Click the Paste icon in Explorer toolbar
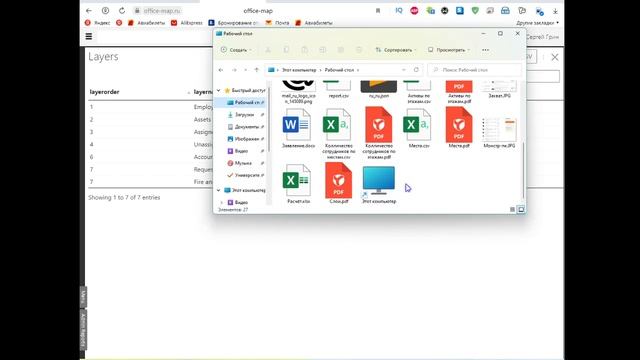640x360 pixels. [304, 50]
